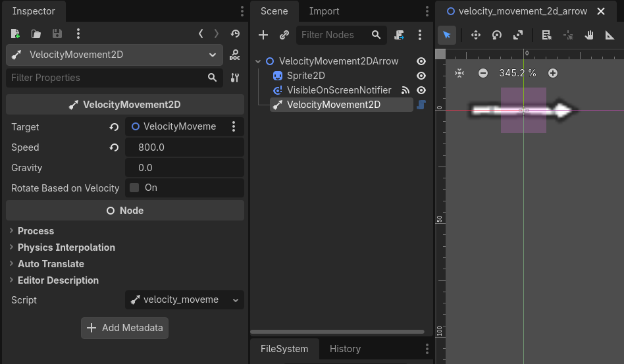624x364 pixels.
Task: Go to next edited object in history
Action: [216, 34]
